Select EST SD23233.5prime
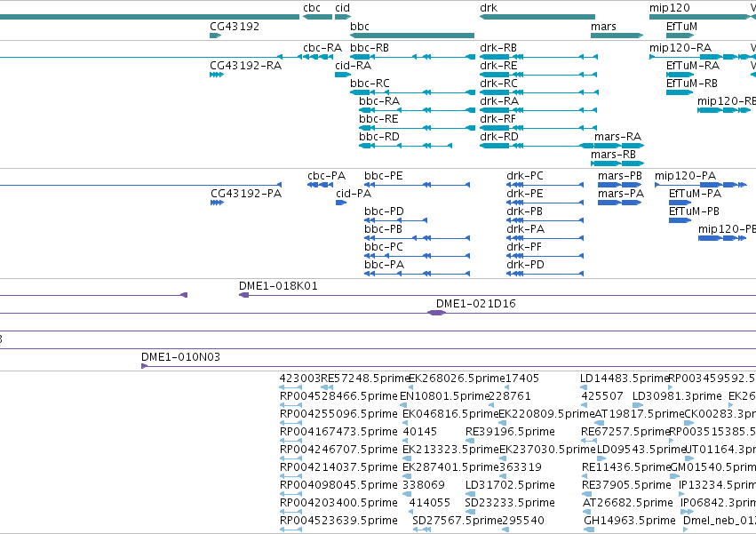The width and height of the screenshot is (756, 534). [510, 504]
